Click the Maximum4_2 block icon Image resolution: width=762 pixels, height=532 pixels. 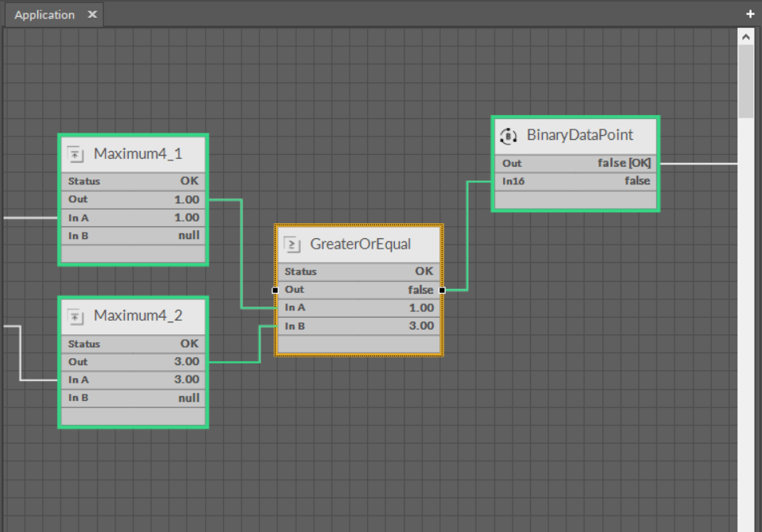point(75,317)
